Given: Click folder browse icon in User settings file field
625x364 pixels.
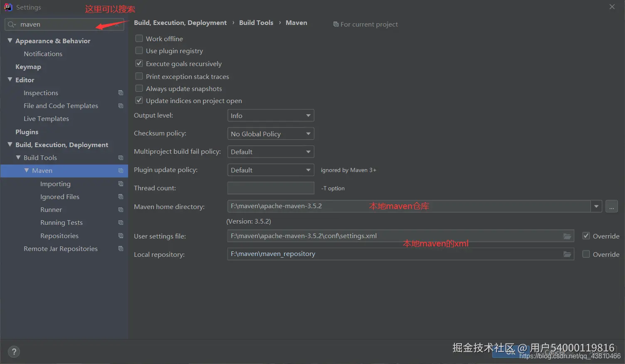Looking at the screenshot, I should click(x=567, y=236).
